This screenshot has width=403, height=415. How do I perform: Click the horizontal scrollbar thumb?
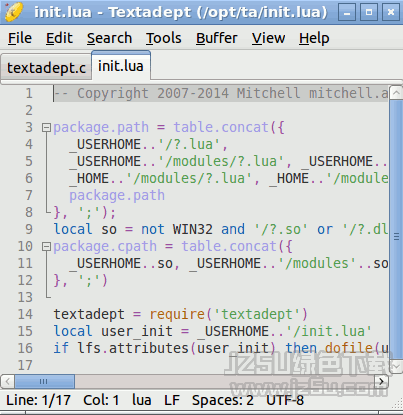coord(44,381)
